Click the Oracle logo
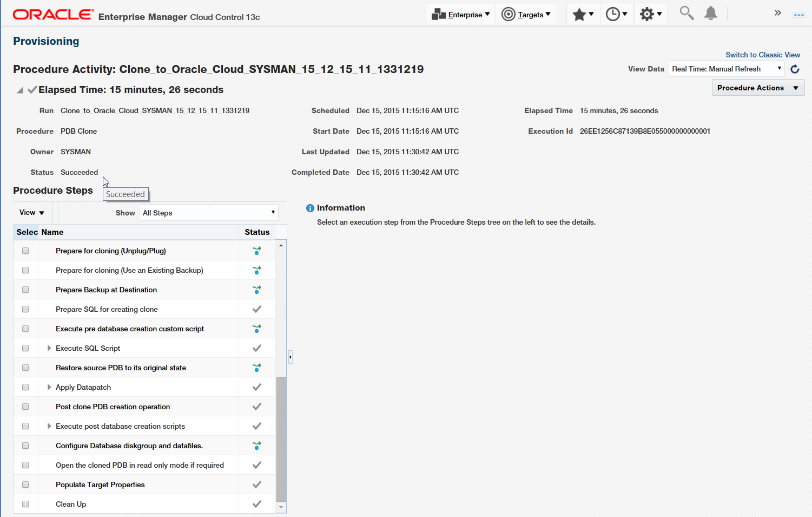Screen dimensions: 812x517 click(x=53, y=14)
